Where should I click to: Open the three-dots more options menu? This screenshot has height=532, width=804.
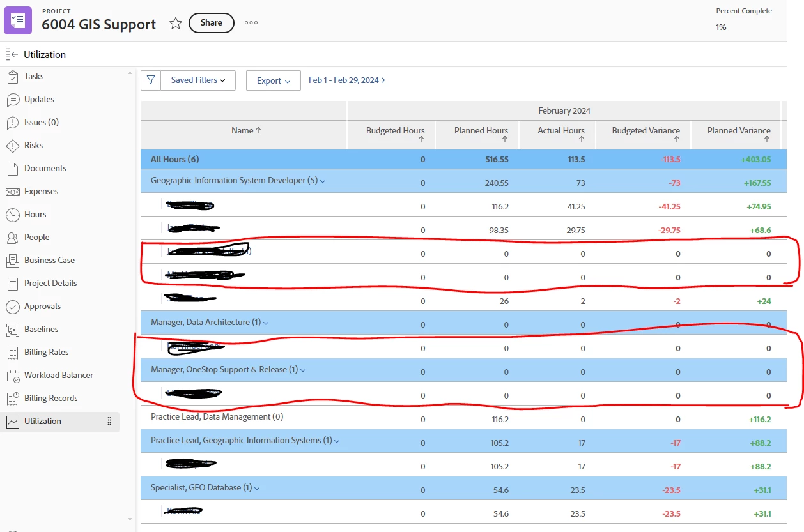251,23
